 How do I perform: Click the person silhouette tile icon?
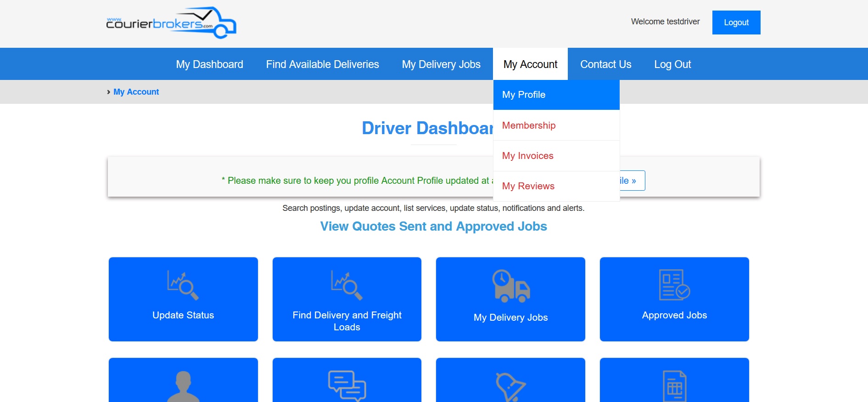tap(183, 386)
